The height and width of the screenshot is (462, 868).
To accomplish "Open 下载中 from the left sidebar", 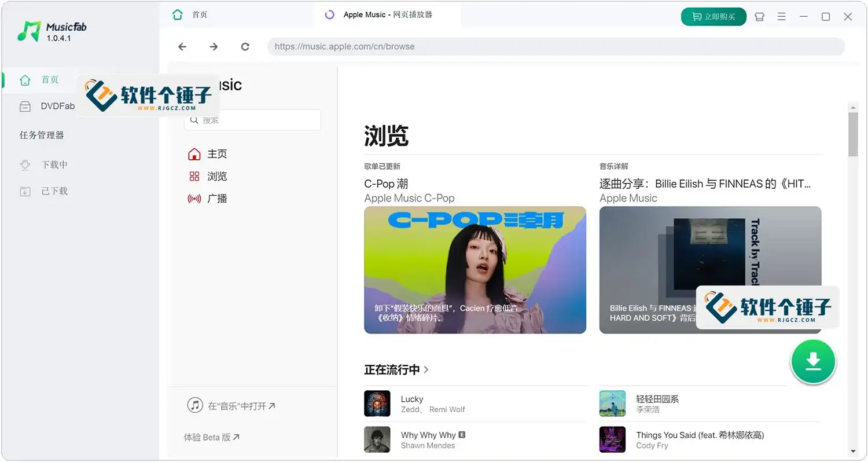I will pyautogui.click(x=50, y=164).
